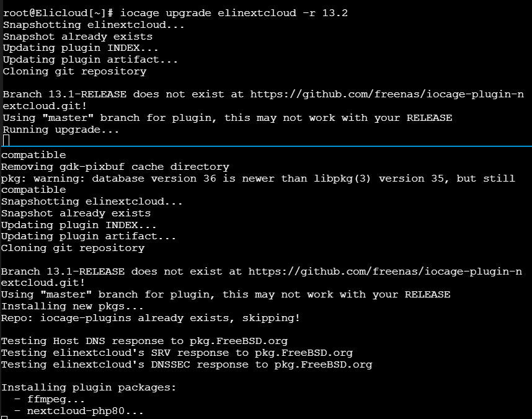Click the "Removing gdk-pixbuf cache directory" line
The image size is (532, 419).
point(115,167)
